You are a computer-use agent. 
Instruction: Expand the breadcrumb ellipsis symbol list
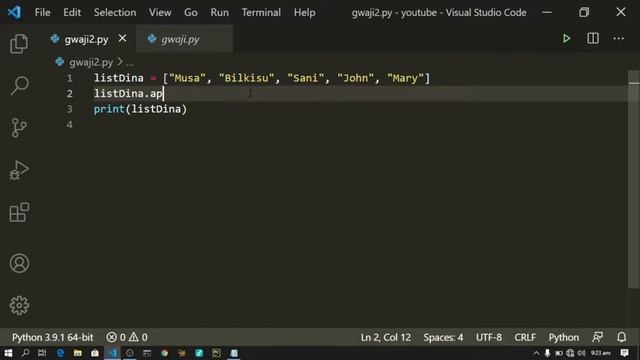coord(130,63)
